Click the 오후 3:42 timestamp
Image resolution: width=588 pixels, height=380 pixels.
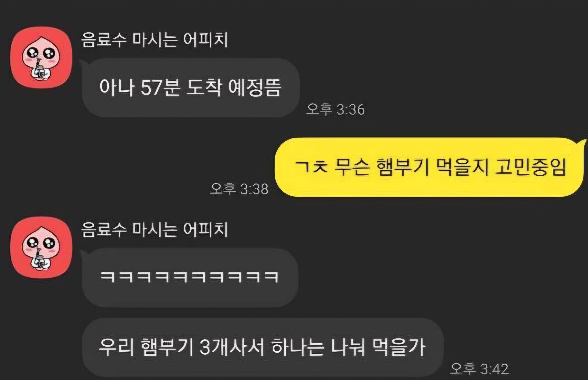pos(479,369)
